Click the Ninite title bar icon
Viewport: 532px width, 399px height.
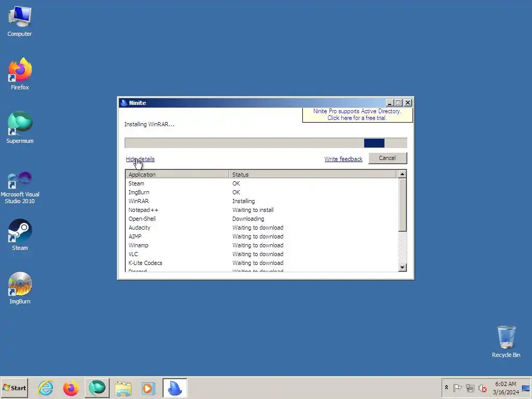[x=124, y=103]
